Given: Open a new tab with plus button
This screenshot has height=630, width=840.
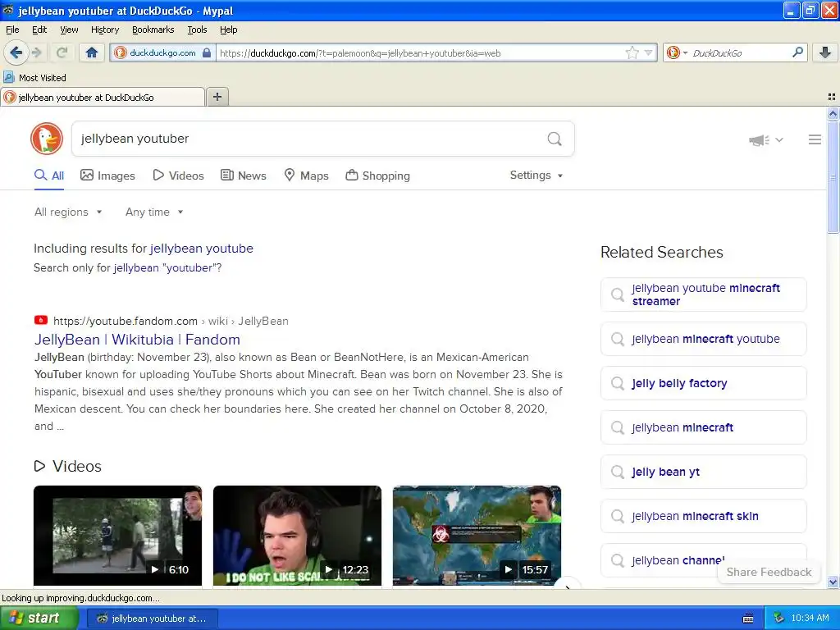Looking at the screenshot, I should click(x=217, y=97).
